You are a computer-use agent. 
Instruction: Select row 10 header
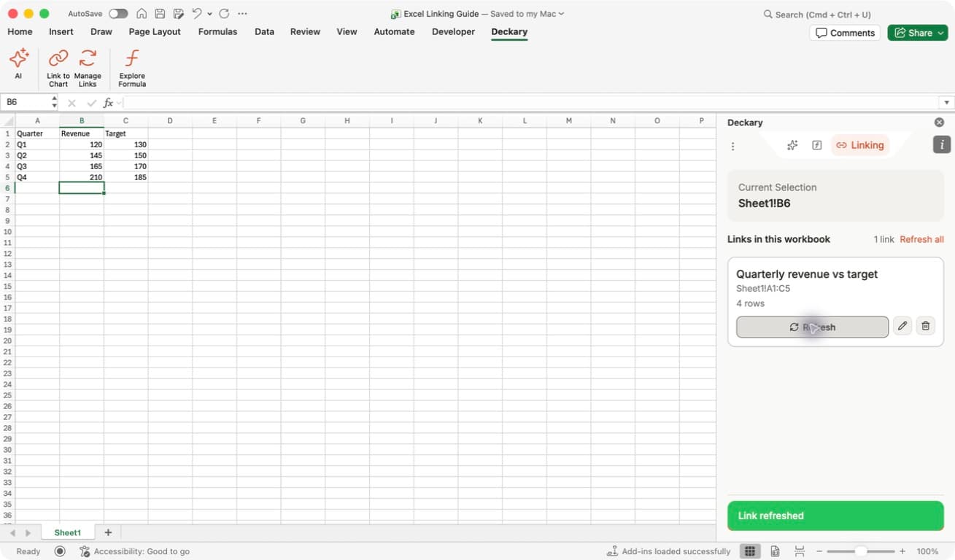tap(7, 232)
